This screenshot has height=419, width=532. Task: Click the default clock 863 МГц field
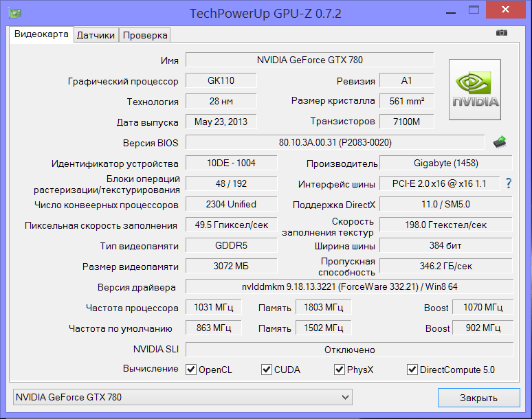[213, 328]
